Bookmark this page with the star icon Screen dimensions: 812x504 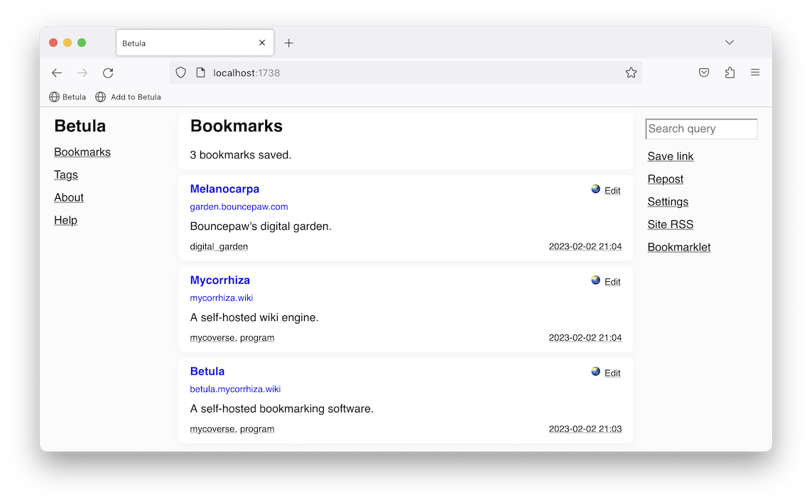(631, 73)
